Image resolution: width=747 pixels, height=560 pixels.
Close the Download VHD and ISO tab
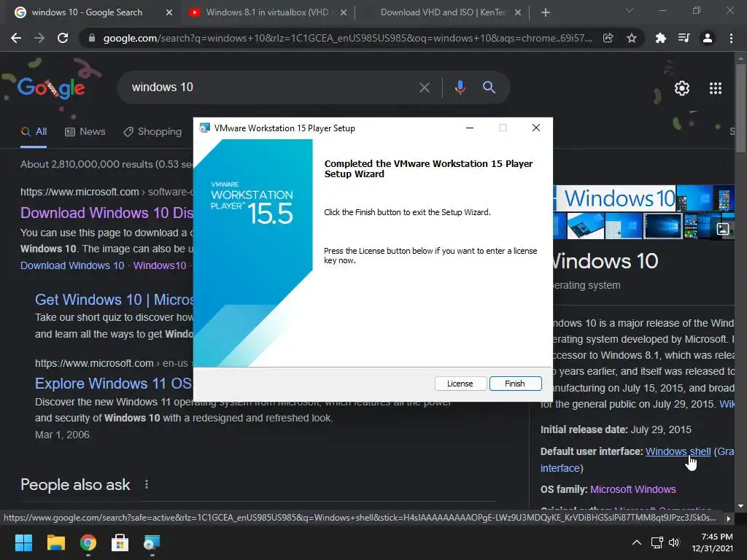pos(519,13)
